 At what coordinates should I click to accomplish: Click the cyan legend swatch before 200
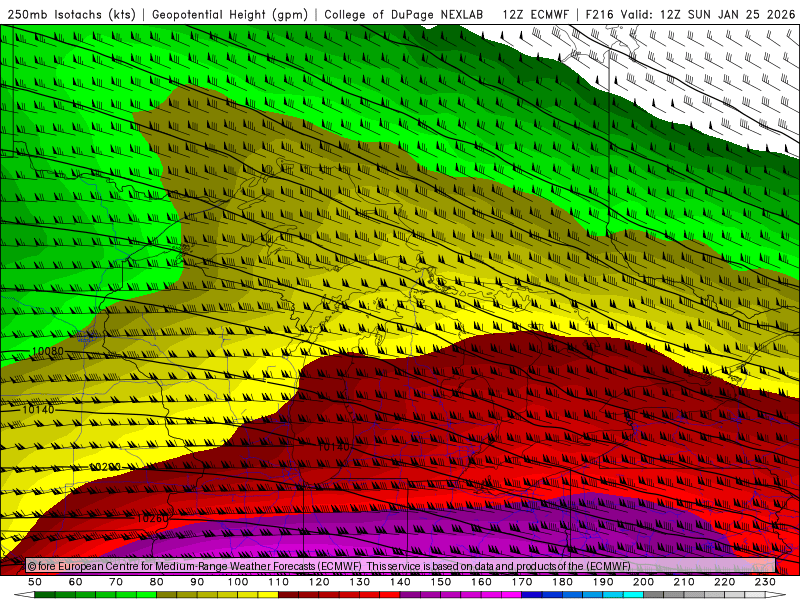633,595
